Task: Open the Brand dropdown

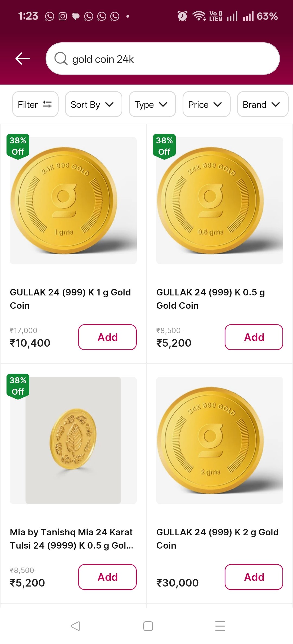Action: coord(262,104)
